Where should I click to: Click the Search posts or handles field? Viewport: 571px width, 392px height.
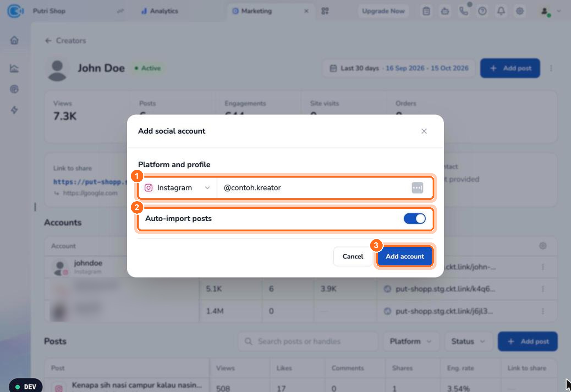(x=308, y=341)
